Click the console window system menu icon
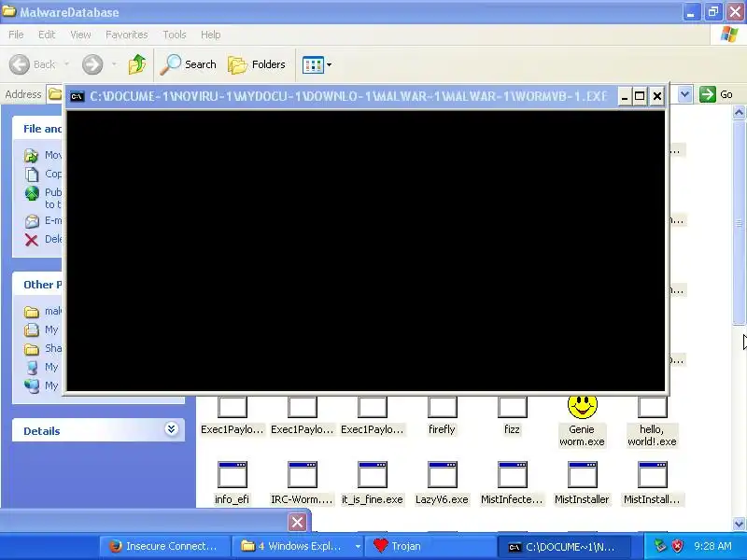The image size is (747, 560). pyautogui.click(x=78, y=97)
